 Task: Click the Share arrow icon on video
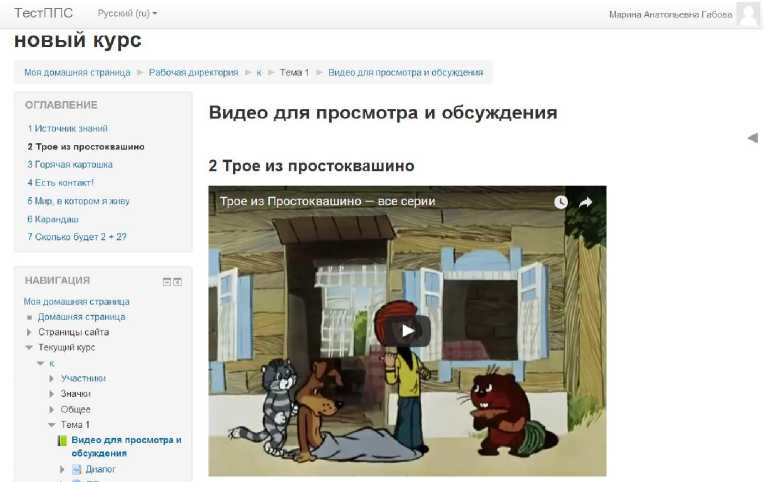pos(585,202)
